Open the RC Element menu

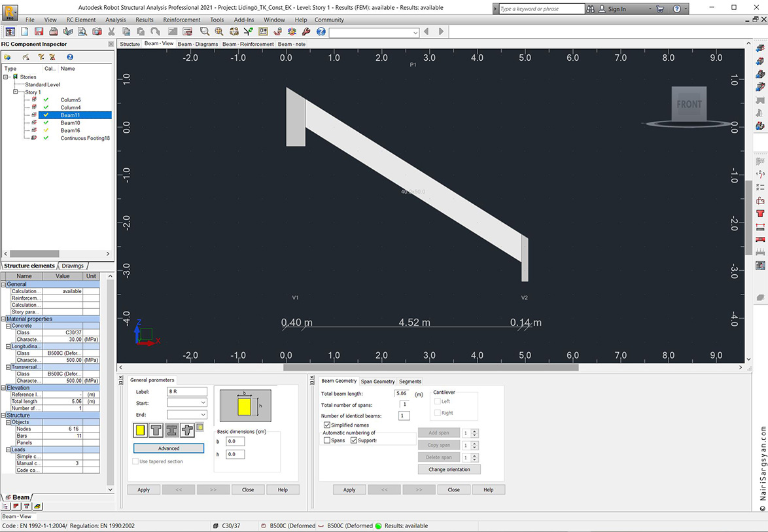pyautogui.click(x=81, y=20)
